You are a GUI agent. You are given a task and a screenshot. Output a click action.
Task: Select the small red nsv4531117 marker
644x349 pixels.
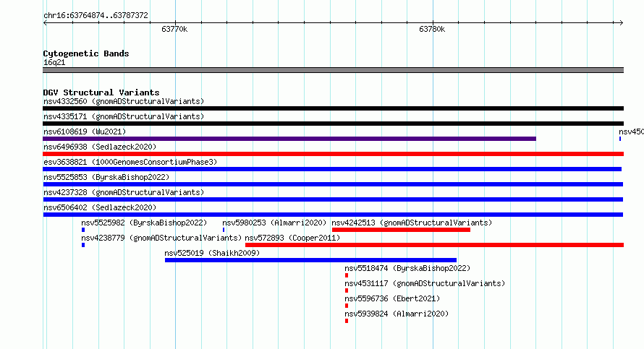click(x=347, y=290)
